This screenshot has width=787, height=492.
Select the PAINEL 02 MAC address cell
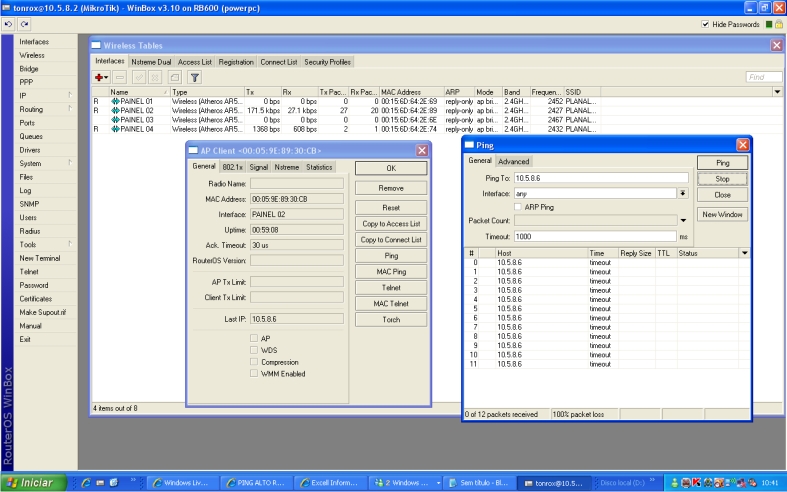point(411,110)
